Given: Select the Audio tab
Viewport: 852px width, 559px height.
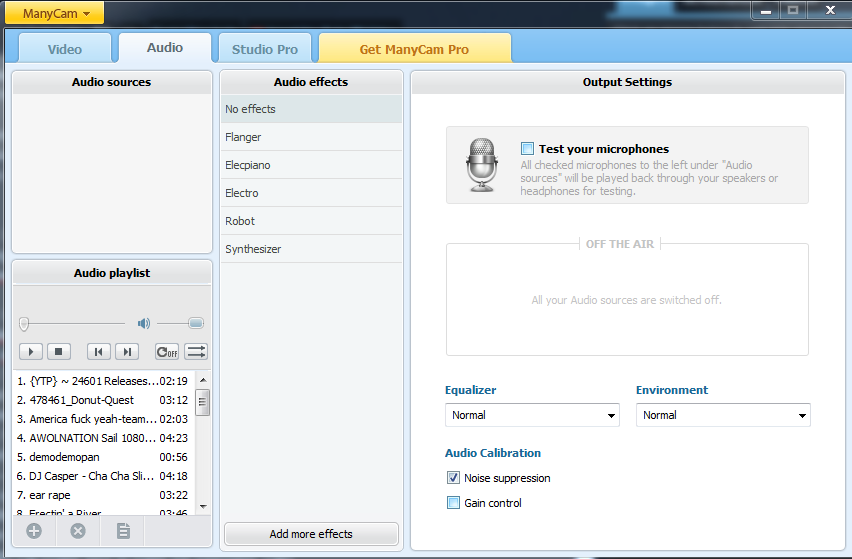Looking at the screenshot, I should pyautogui.click(x=165, y=48).
